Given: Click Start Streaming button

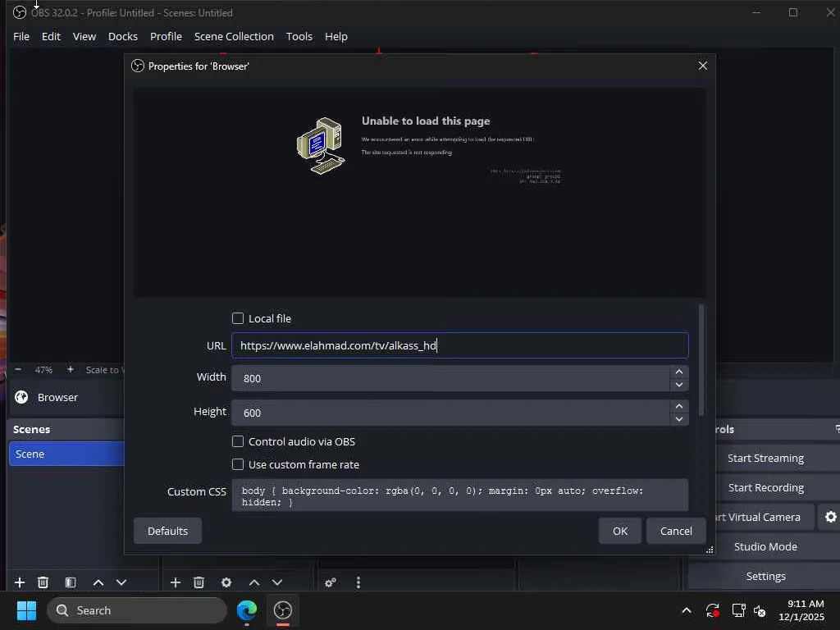Looking at the screenshot, I should tap(765, 458).
